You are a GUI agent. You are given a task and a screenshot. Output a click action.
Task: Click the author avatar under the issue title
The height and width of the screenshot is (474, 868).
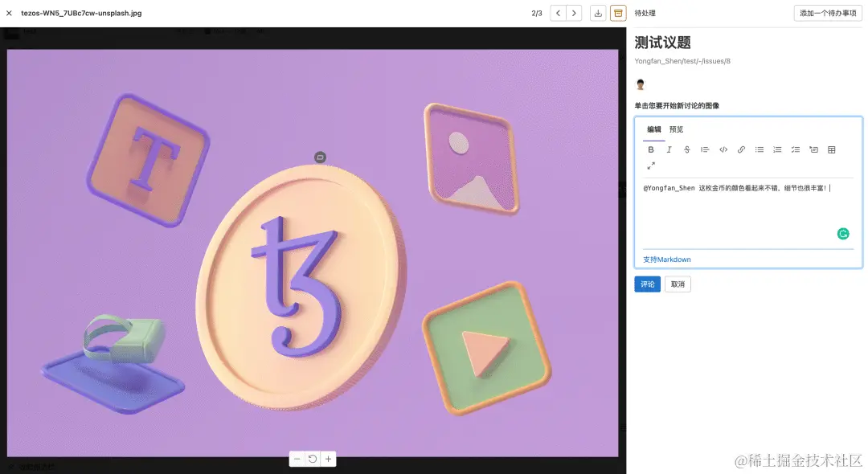click(641, 84)
